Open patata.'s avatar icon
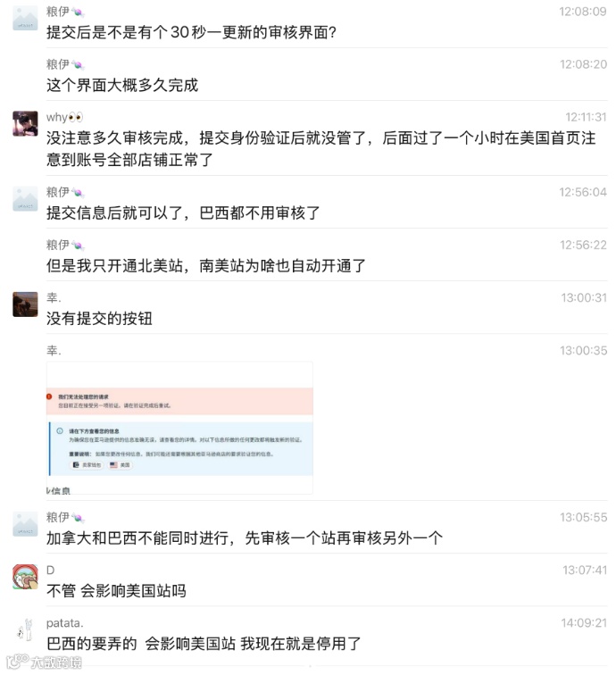The height and width of the screenshot is (675, 616). tap(25, 629)
